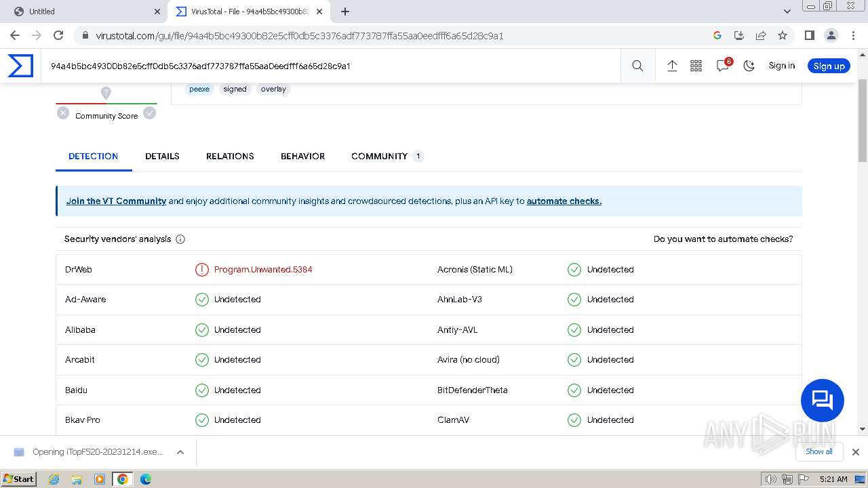Click the volume tray icon
Viewport: 868px width, 488px height.
point(771,479)
